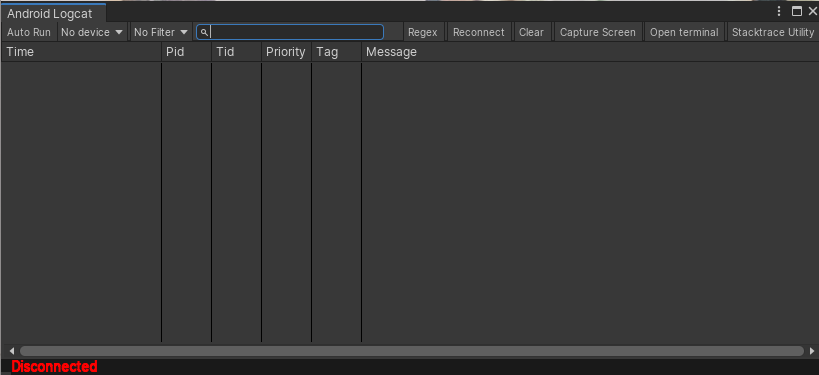
Task: Click the Tid column header
Action: [x=237, y=52]
